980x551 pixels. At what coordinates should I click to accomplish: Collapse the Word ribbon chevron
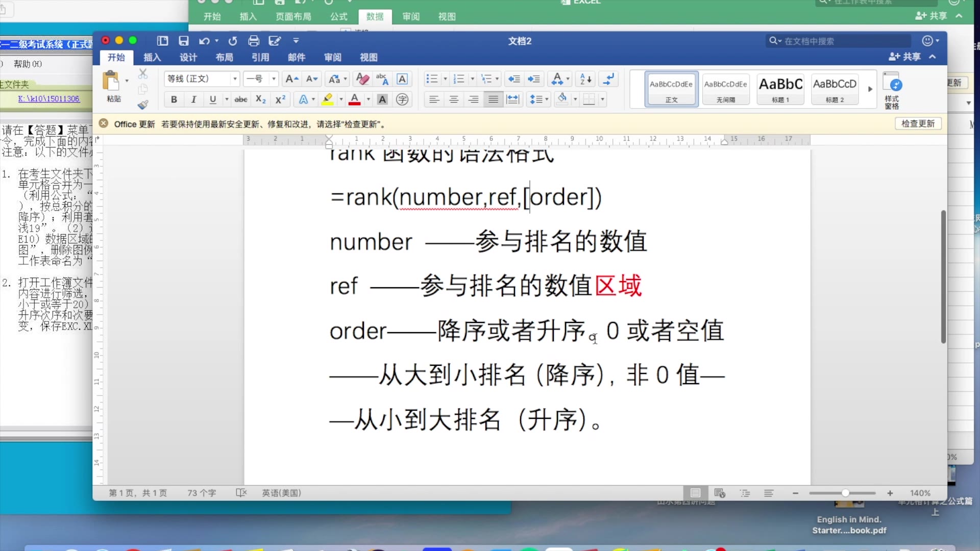click(x=933, y=57)
